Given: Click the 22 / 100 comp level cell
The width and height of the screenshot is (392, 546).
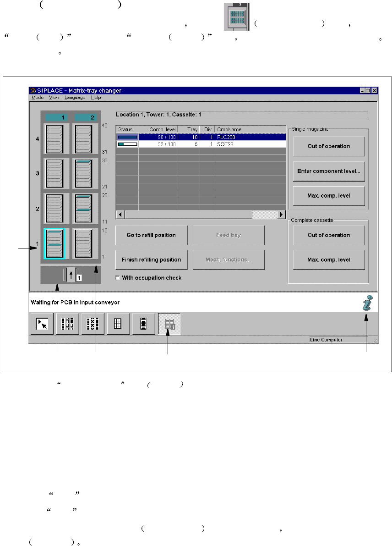Looking at the screenshot, I should [x=158, y=144].
